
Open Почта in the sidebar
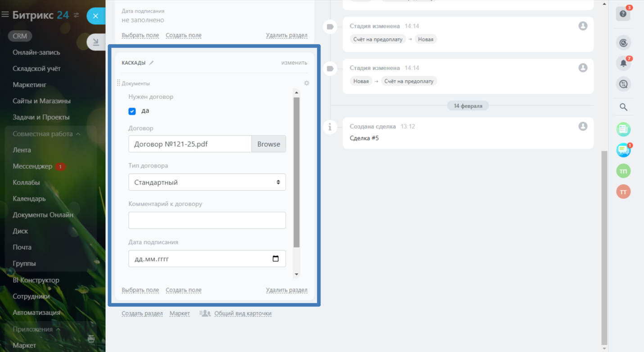22,247
